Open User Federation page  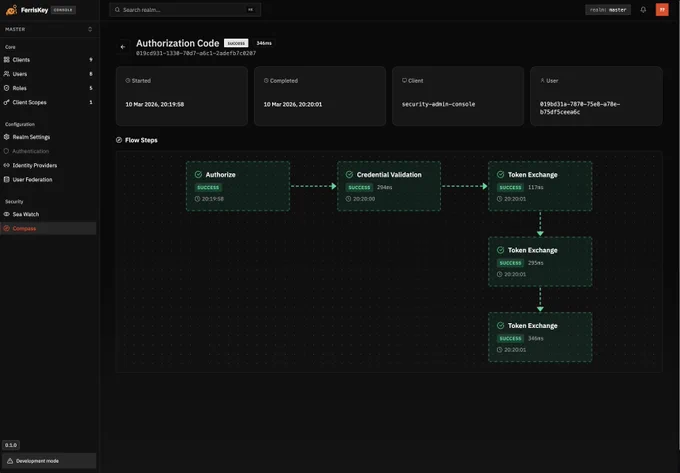pos(48,179)
